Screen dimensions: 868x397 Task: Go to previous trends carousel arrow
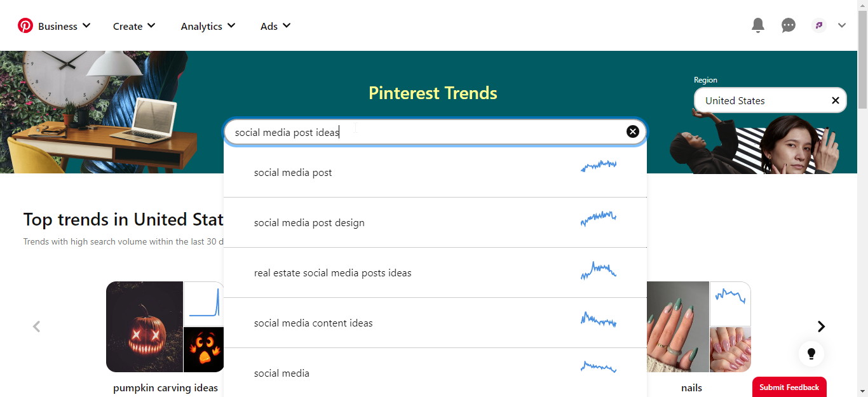(37, 326)
